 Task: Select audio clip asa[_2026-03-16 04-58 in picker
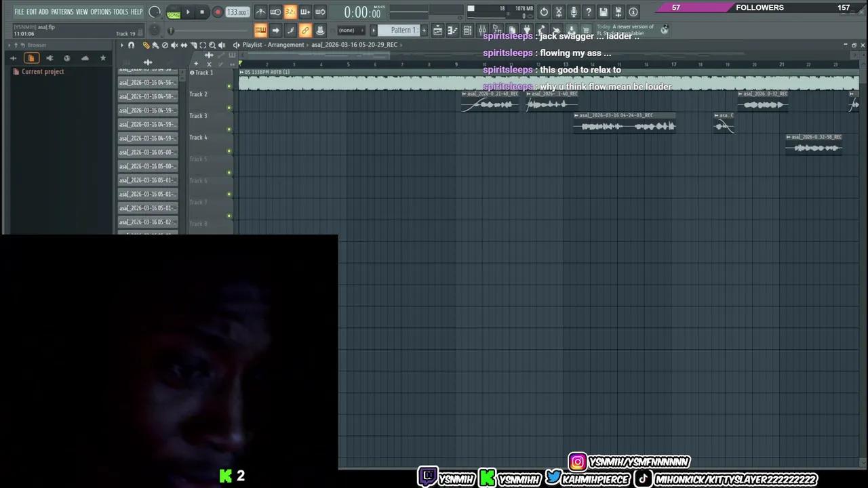(x=148, y=97)
